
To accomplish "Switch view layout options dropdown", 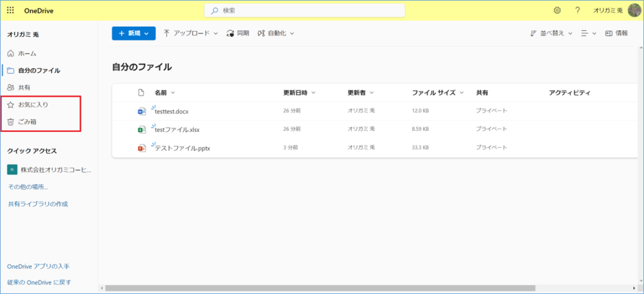I will pos(588,33).
